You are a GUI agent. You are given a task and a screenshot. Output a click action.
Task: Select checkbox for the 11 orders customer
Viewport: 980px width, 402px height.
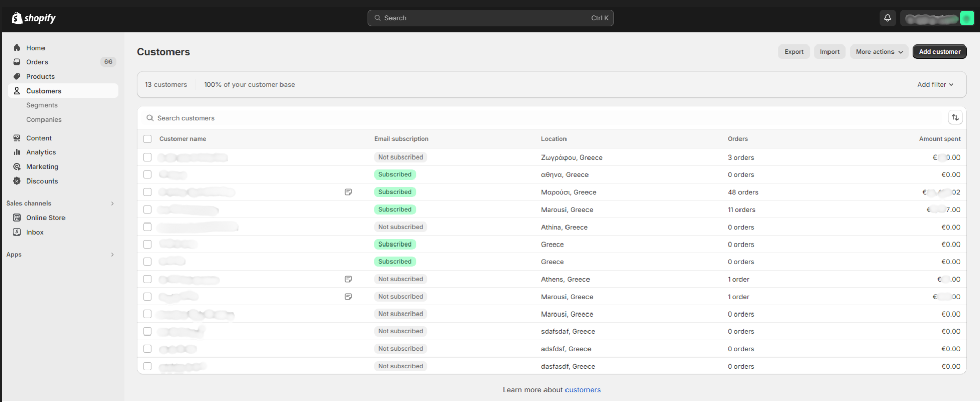coord(147,209)
